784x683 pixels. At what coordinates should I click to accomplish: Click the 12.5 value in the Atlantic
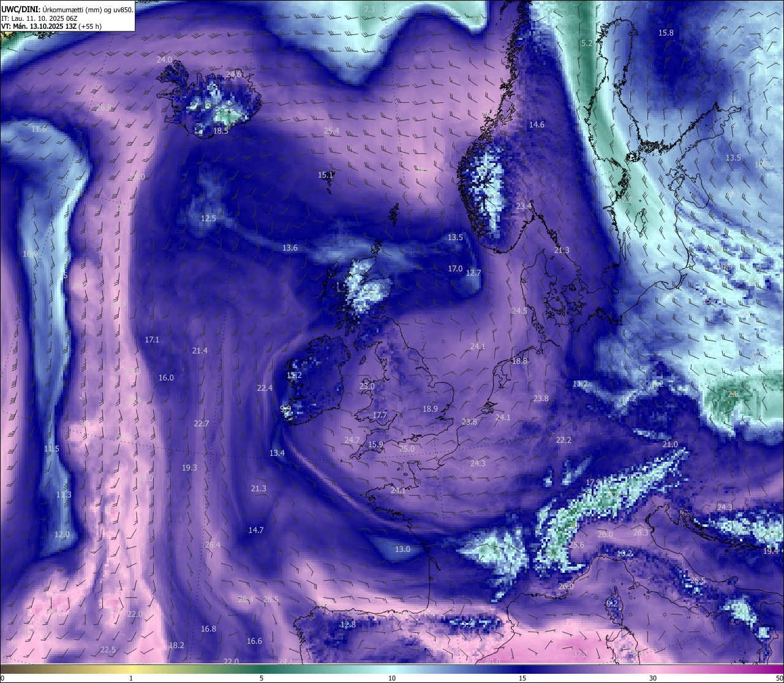pyautogui.click(x=208, y=218)
